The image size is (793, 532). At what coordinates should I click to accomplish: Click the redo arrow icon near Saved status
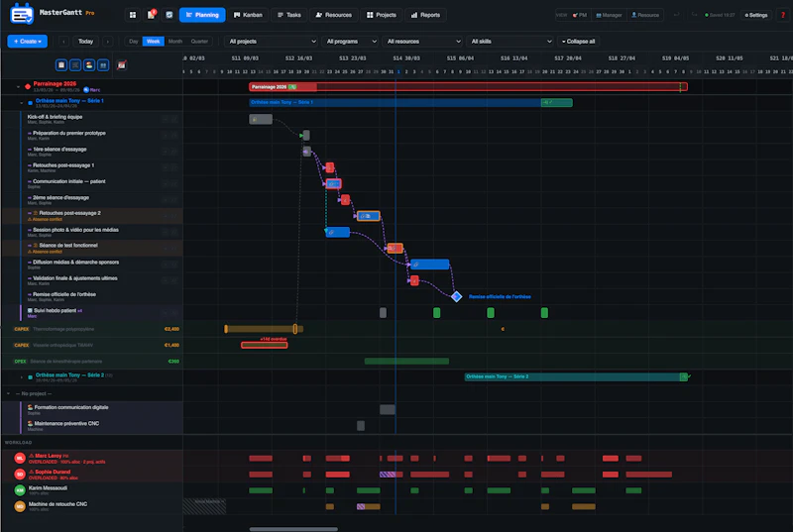694,15
